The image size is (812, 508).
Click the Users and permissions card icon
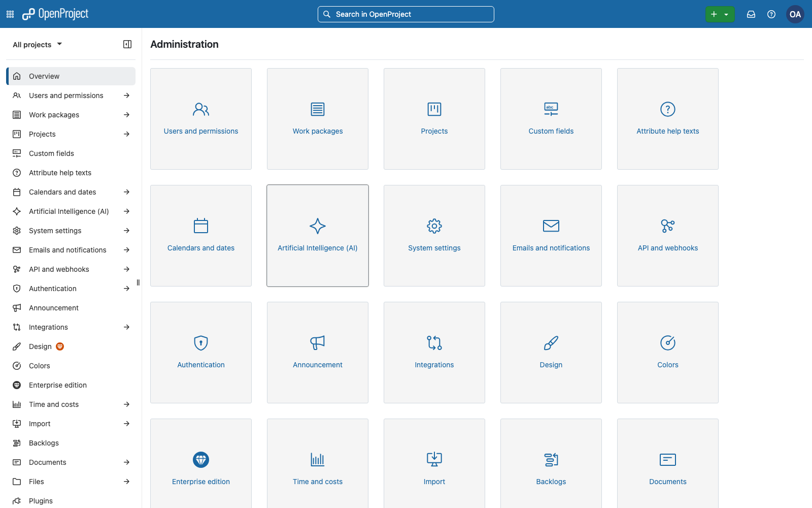pos(201,109)
